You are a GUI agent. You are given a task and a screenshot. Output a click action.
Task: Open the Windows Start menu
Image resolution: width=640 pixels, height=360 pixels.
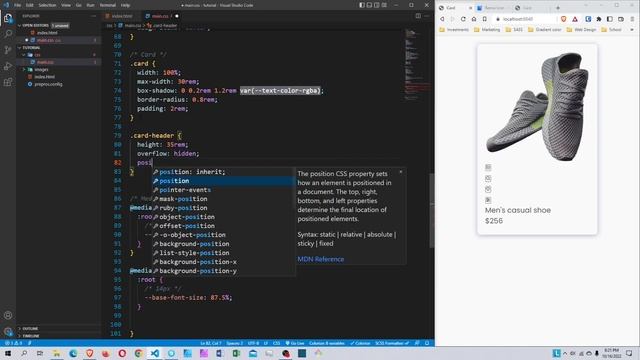pos(8,353)
